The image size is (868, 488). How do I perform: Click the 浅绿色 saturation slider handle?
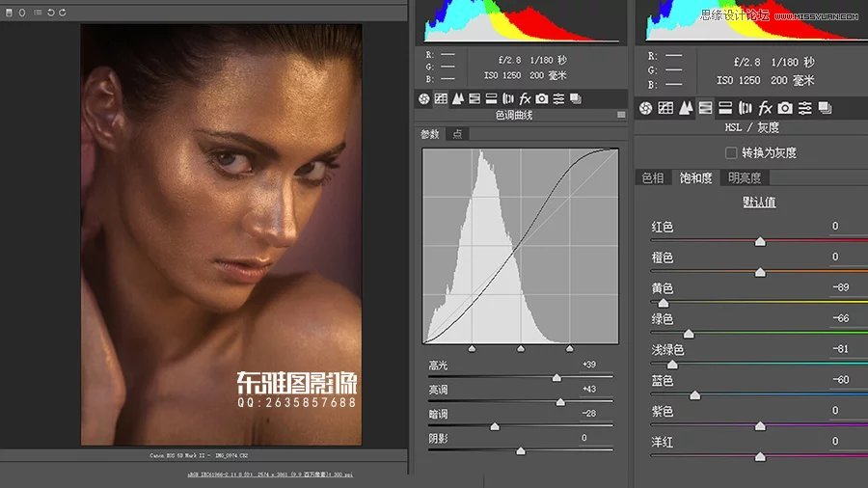672,364
